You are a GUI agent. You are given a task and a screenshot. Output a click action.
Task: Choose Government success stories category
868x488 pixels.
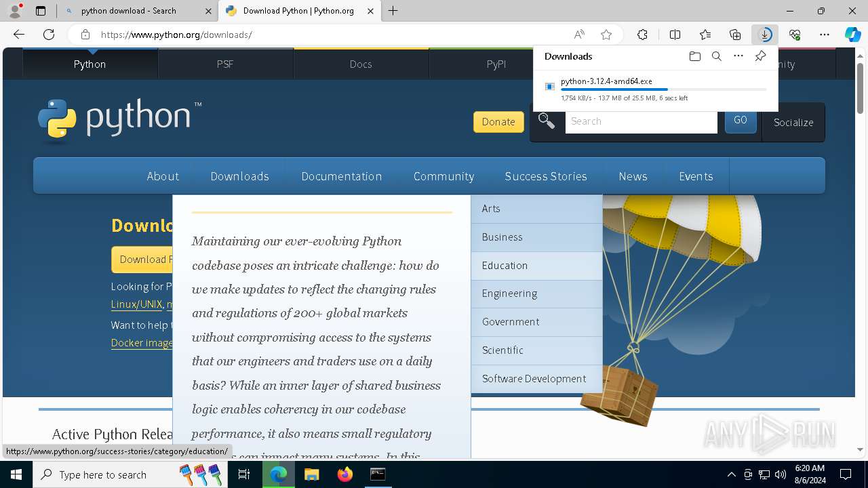click(x=536, y=322)
